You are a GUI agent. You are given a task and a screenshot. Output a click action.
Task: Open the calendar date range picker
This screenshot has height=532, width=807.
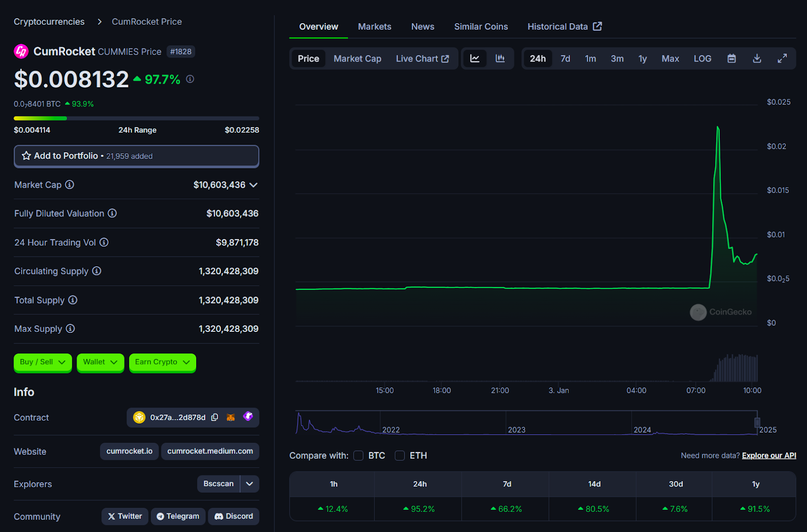pyautogui.click(x=732, y=58)
